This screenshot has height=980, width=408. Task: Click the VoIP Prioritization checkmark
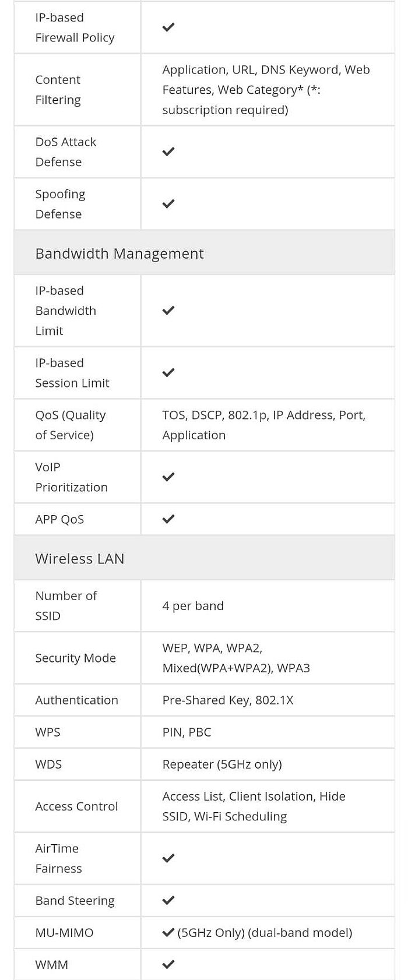tap(168, 477)
